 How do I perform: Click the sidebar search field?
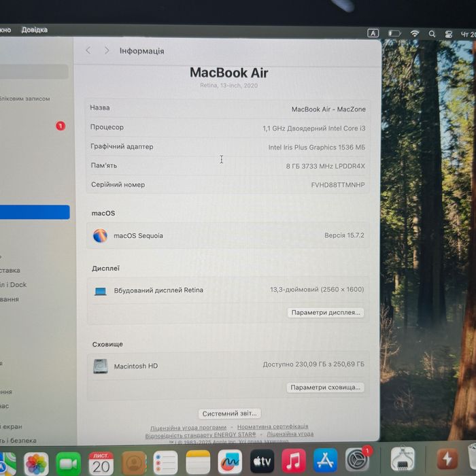click(34, 71)
